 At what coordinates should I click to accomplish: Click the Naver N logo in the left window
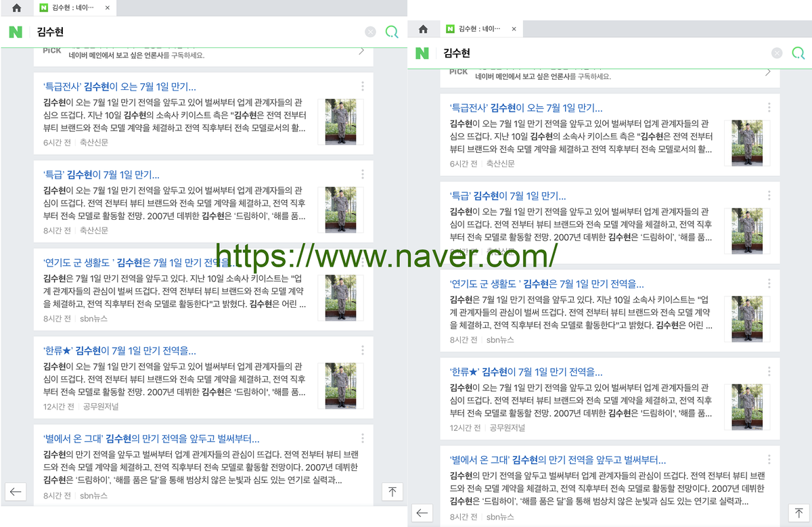[x=16, y=32]
